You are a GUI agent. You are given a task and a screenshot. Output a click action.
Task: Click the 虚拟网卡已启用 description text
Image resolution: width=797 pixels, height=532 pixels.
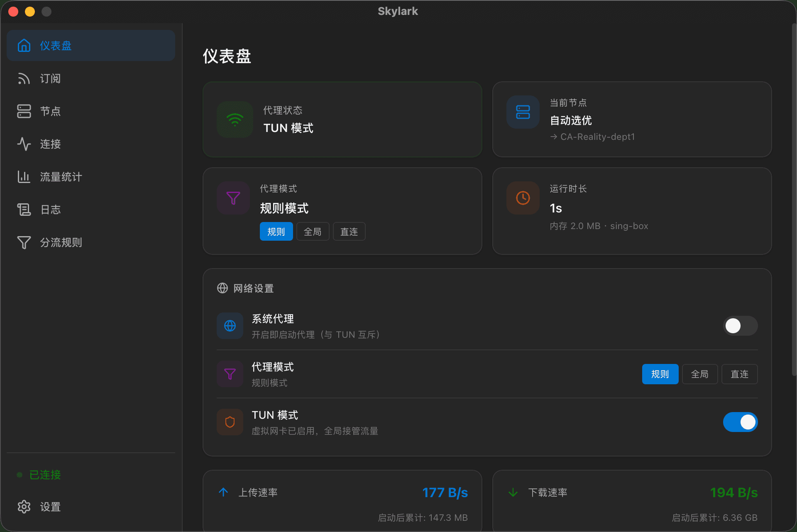tap(315, 431)
